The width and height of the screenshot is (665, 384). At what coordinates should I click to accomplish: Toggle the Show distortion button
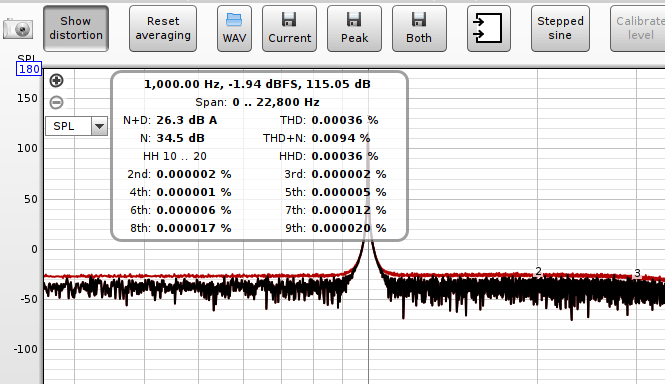[76, 28]
